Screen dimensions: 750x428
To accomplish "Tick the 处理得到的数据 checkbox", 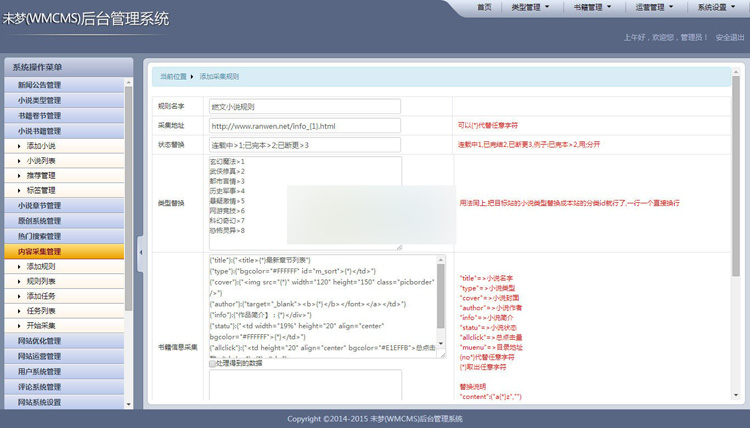I will pos(212,363).
